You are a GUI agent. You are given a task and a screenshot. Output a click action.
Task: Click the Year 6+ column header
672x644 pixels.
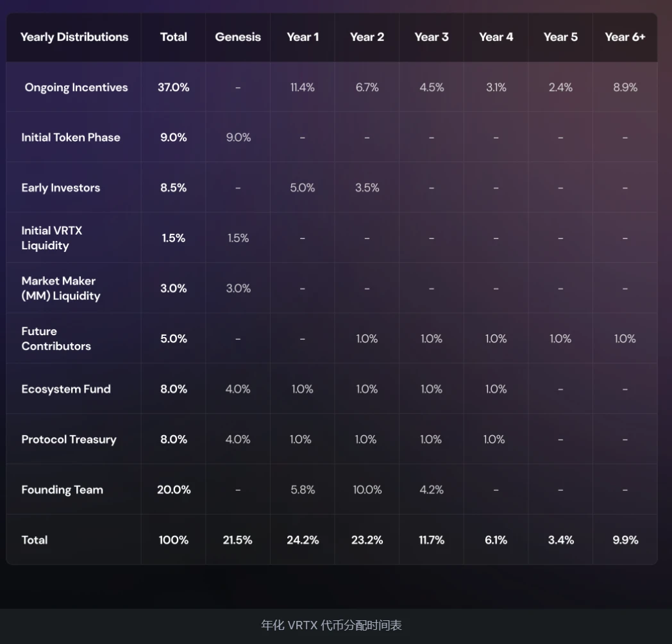point(625,37)
